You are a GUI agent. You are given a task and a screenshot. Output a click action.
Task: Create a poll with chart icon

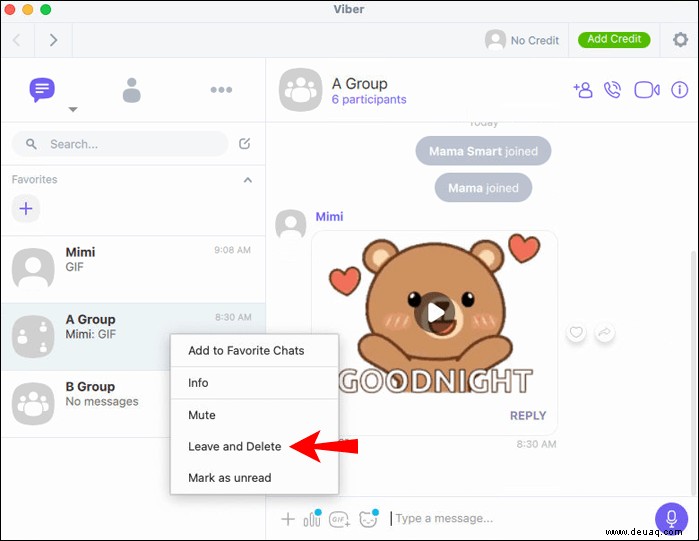[312, 518]
